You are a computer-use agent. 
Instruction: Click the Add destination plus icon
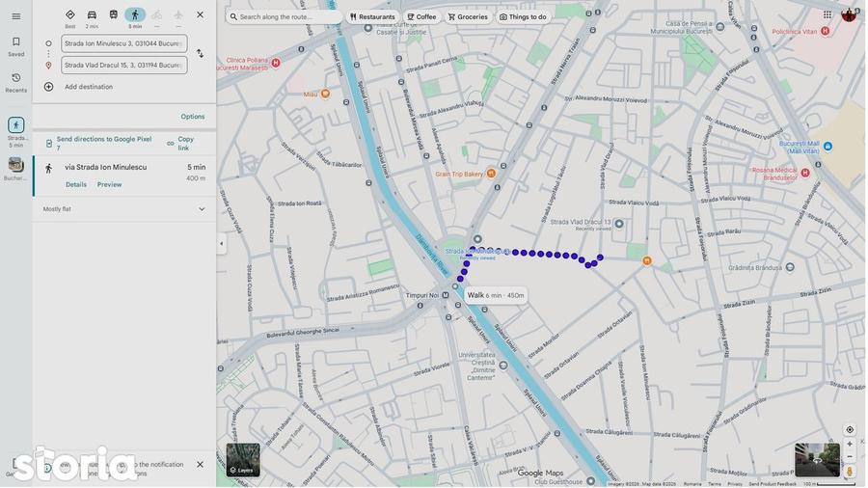[x=49, y=87]
